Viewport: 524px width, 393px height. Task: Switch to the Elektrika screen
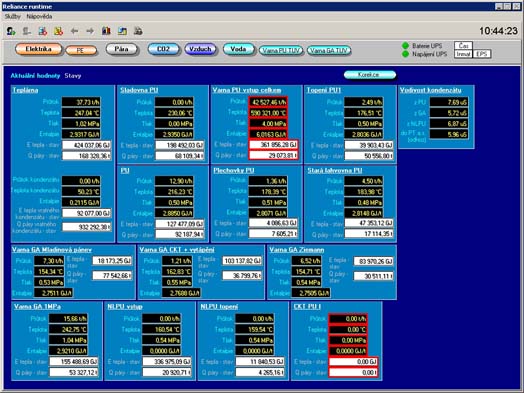(39, 49)
